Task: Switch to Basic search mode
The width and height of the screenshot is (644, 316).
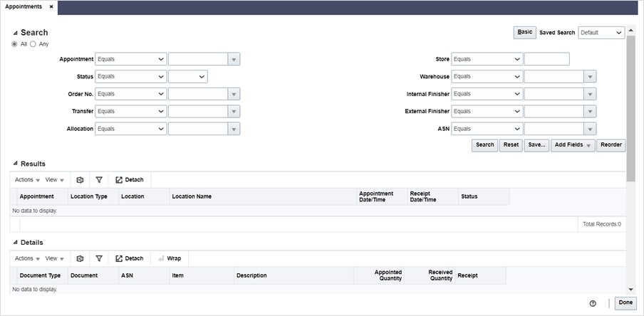Action: [x=525, y=33]
